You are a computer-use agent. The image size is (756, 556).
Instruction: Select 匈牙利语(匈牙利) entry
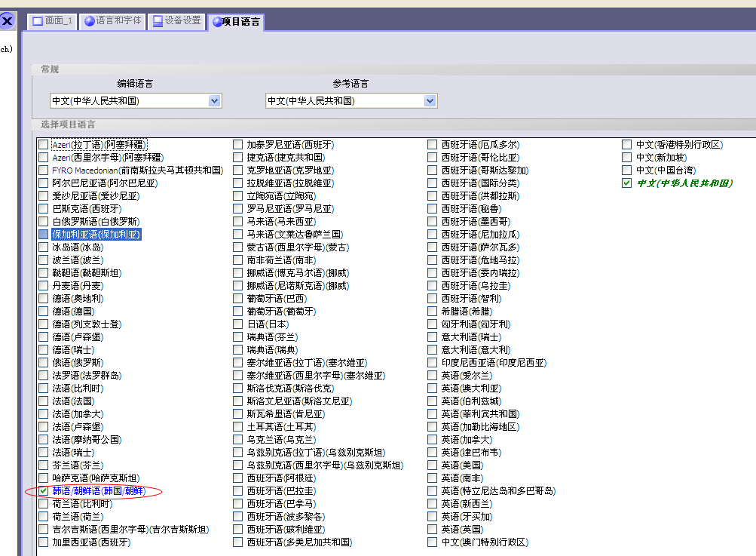476,324
